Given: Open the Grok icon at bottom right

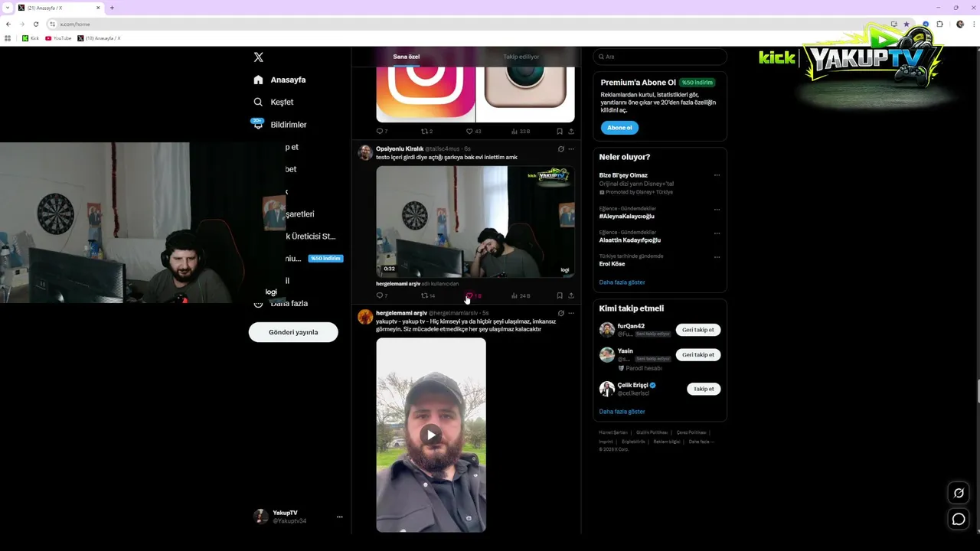Looking at the screenshot, I should 959,493.
